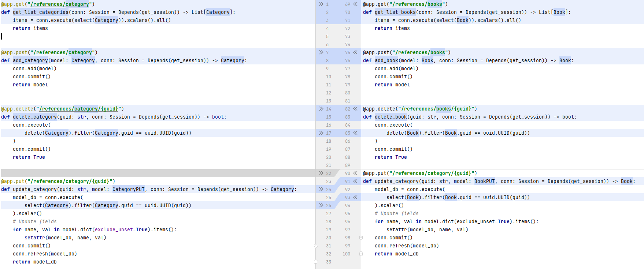Apply left change with arrow at line 1
Image resolution: width=644 pixels, height=269 pixels.
[321, 4]
